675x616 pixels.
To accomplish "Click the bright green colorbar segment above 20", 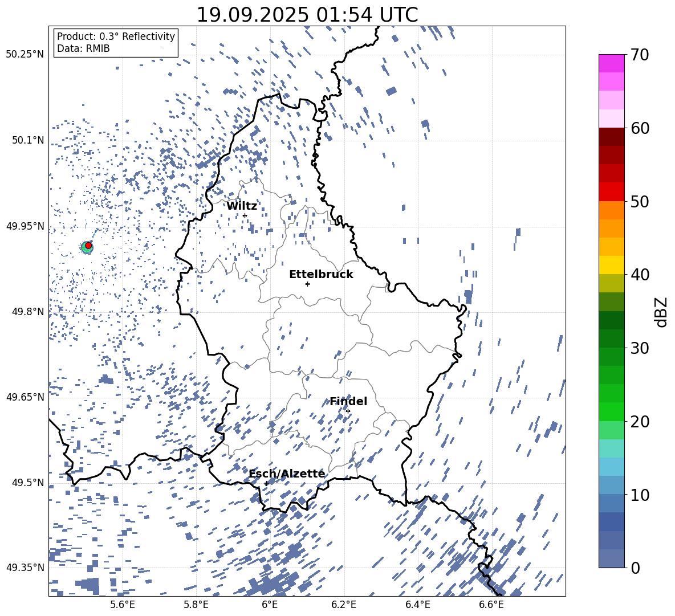I will tap(611, 411).
